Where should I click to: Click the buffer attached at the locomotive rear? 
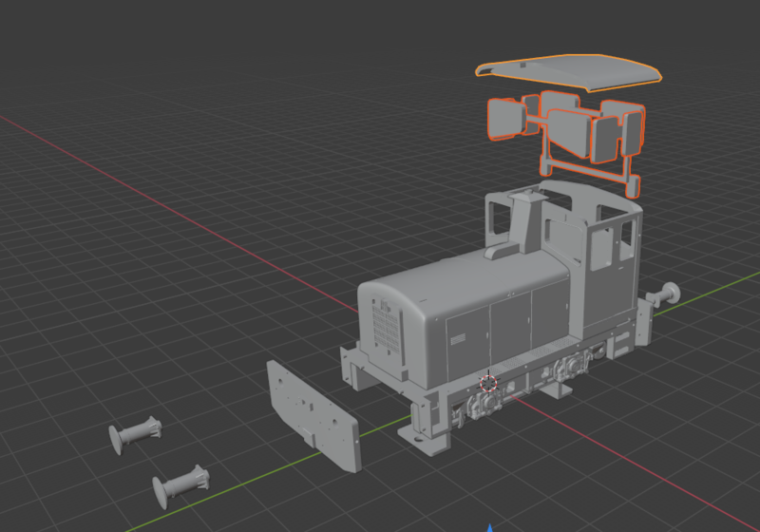(x=666, y=294)
